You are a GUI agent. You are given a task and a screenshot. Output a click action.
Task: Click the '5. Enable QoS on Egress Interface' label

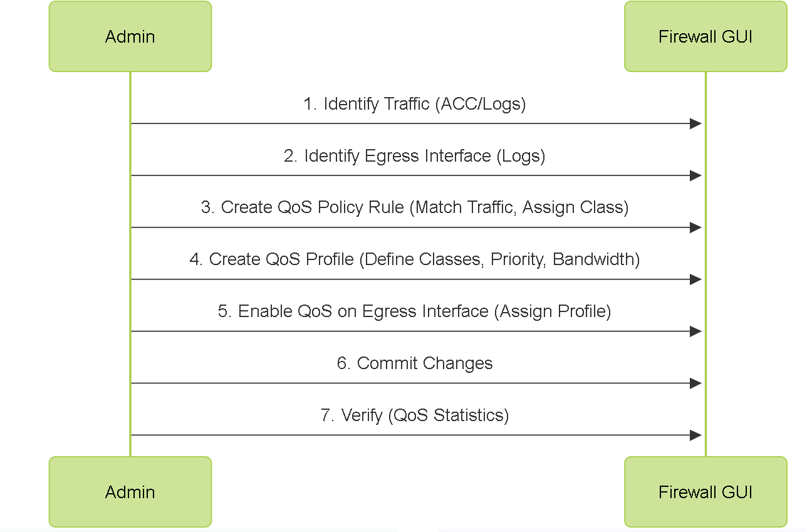click(415, 311)
